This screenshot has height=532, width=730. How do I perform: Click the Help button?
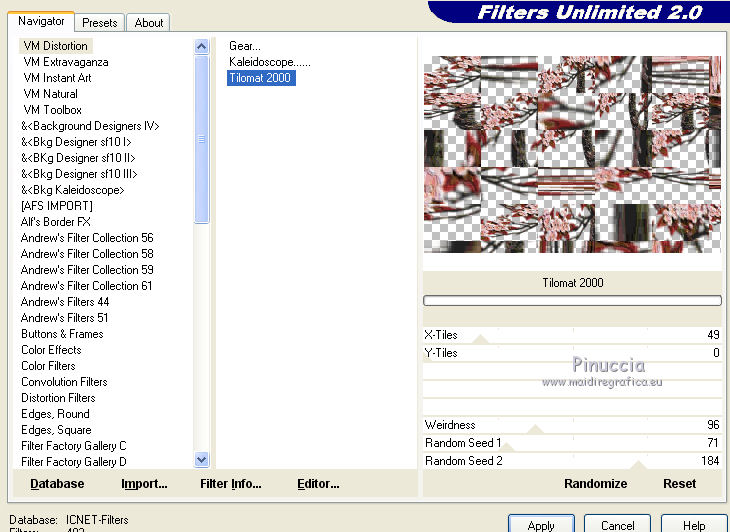pos(694,525)
